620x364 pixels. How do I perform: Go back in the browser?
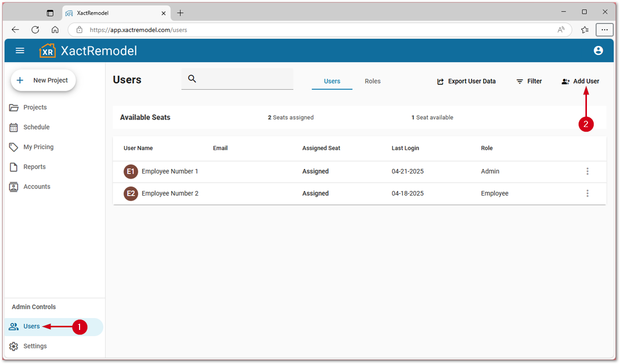click(x=16, y=30)
